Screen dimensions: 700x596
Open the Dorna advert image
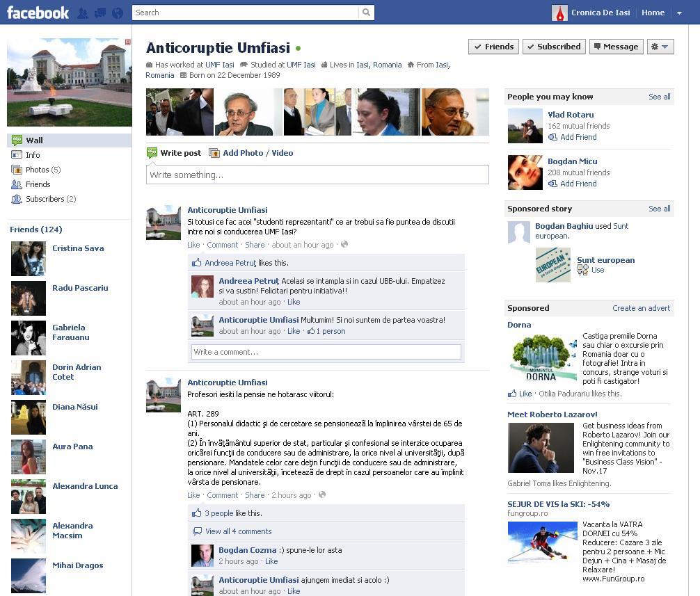tap(543, 359)
